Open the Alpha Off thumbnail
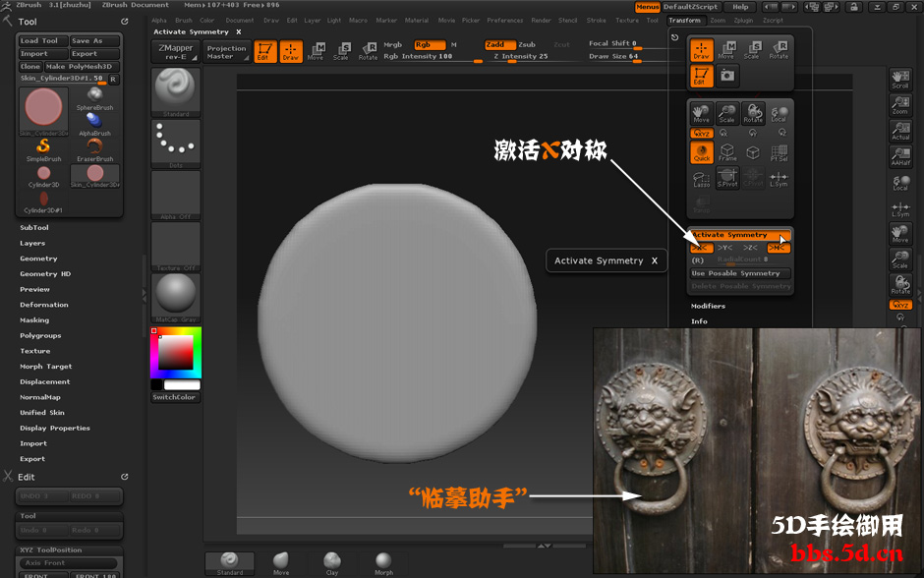The height and width of the screenshot is (578, 924). [x=176, y=196]
